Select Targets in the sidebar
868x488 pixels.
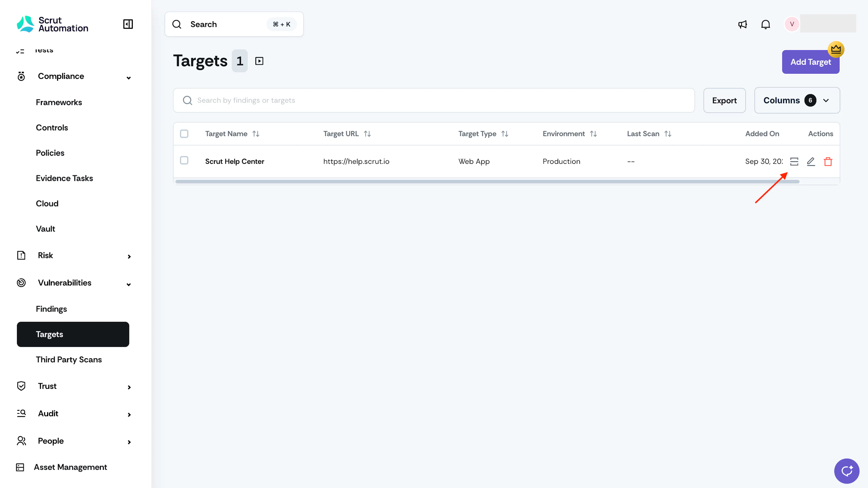tap(73, 334)
